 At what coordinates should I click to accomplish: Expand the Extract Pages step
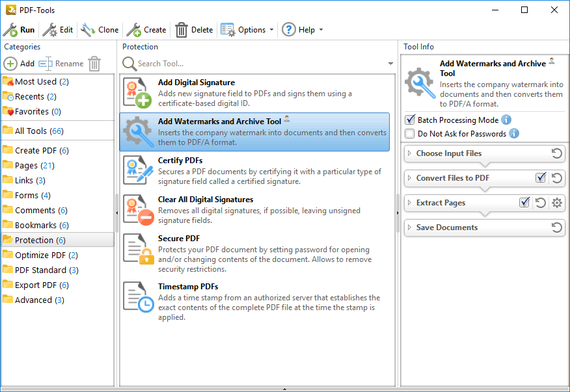[x=410, y=203]
